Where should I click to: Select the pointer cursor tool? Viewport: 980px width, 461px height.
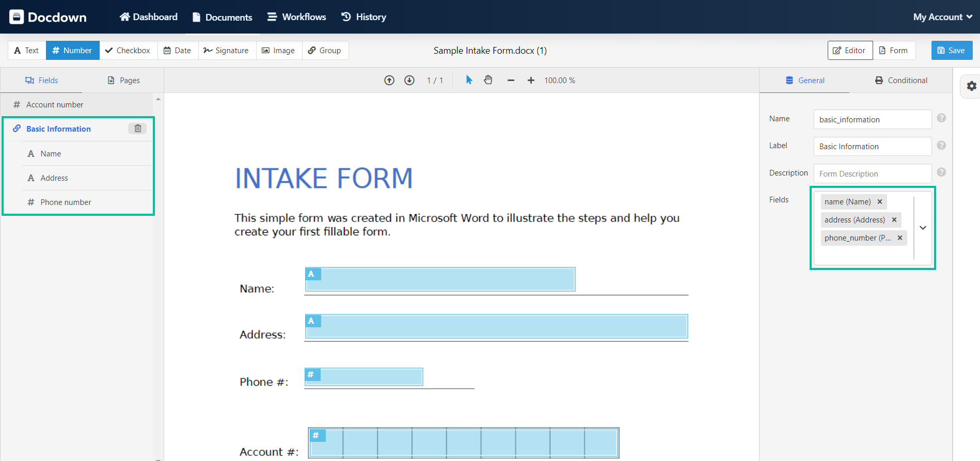pos(469,80)
